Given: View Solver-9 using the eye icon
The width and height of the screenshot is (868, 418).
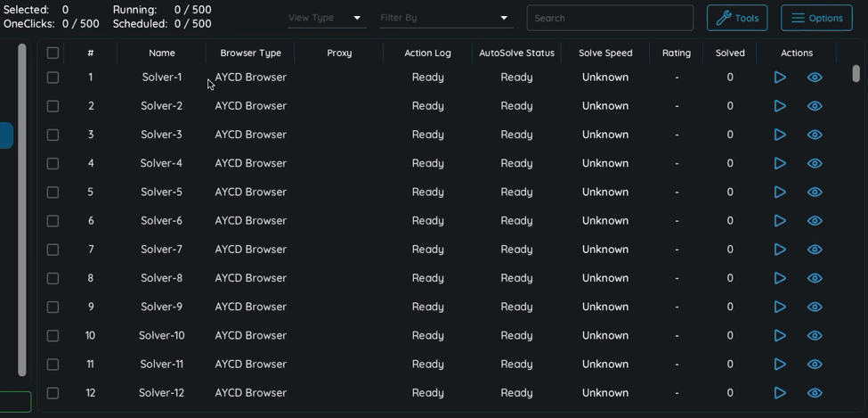Looking at the screenshot, I should click(x=815, y=307).
